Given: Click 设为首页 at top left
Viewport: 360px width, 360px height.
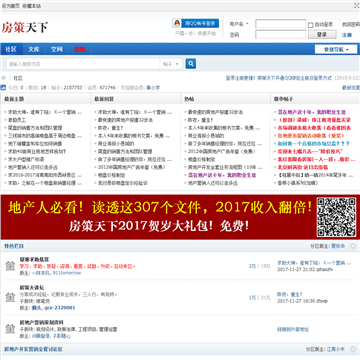Looking at the screenshot, I should [11, 6].
